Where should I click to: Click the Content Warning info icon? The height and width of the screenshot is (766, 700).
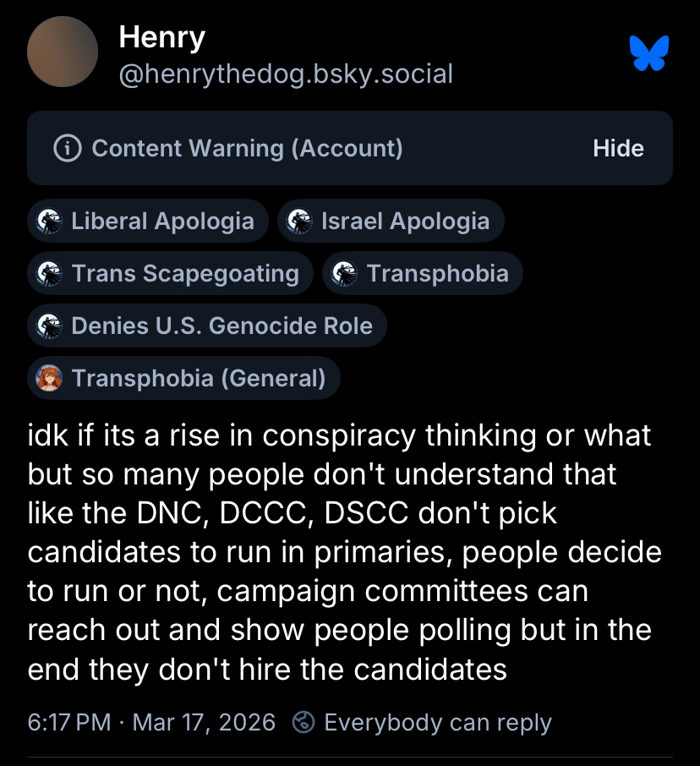(x=67, y=149)
